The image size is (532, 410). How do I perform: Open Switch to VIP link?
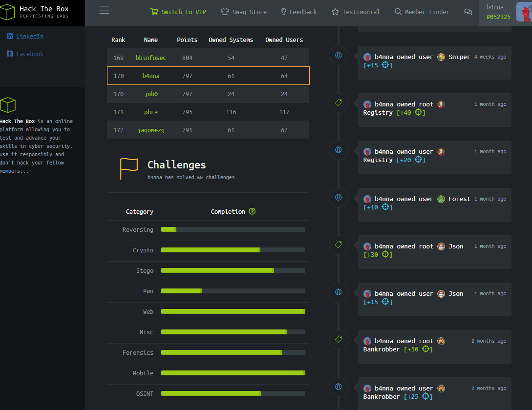pyautogui.click(x=178, y=12)
